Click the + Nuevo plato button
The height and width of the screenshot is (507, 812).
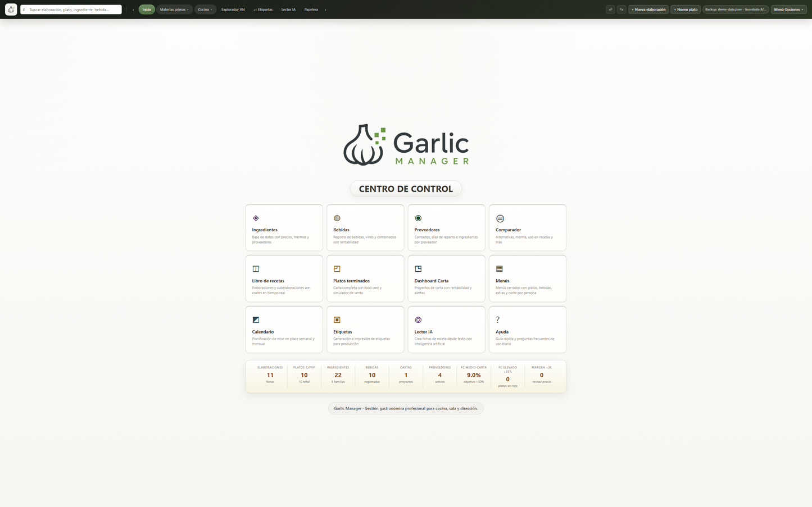tap(686, 10)
